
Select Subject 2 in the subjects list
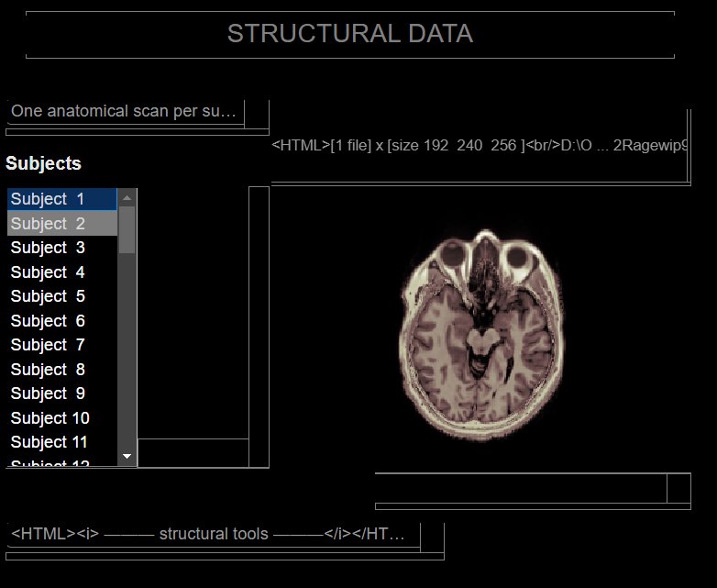(x=61, y=224)
